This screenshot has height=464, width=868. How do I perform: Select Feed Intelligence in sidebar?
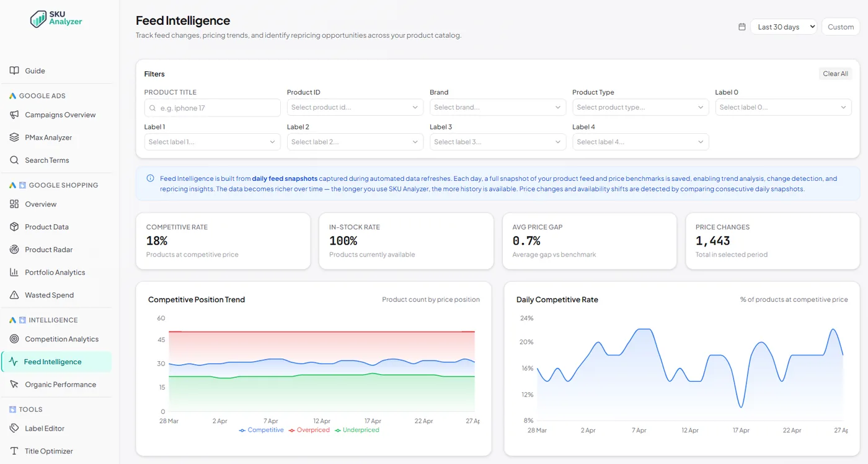point(57,362)
